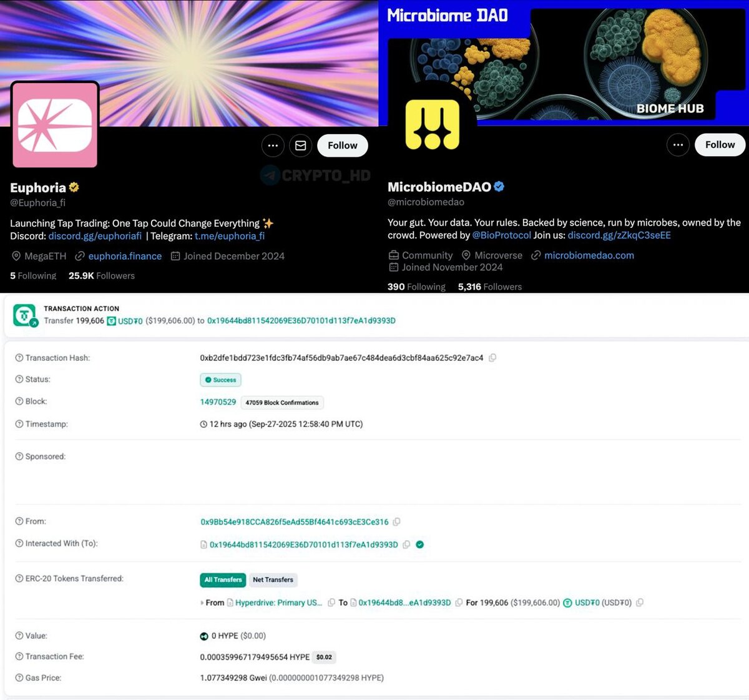The height and width of the screenshot is (700, 749).
Task: Select the All Transfers tab
Action: (223, 580)
